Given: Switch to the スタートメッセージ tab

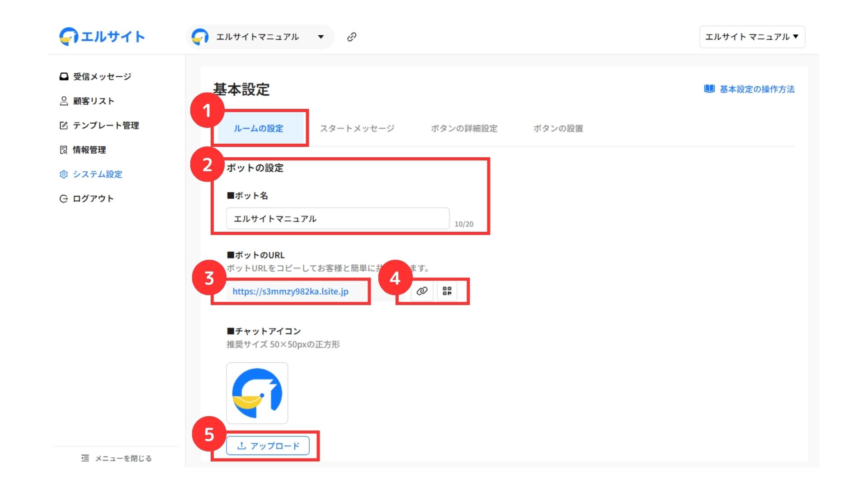Looking at the screenshot, I should [x=357, y=129].
